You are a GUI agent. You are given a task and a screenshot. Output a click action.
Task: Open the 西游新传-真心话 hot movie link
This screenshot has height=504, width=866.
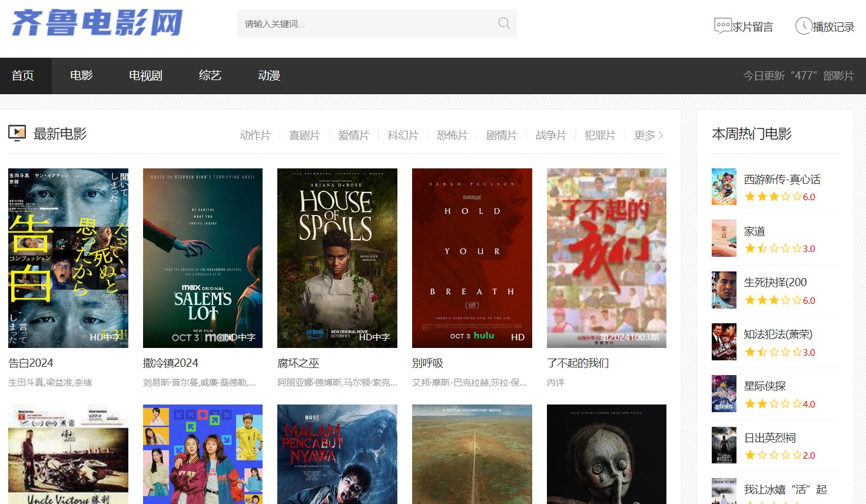782,180
